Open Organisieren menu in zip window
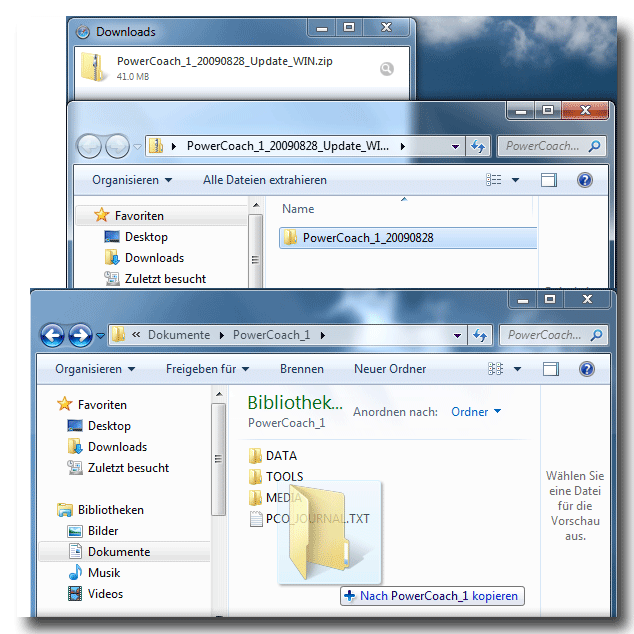The height and width of the screenshot is (634, 634). [132, 180]
